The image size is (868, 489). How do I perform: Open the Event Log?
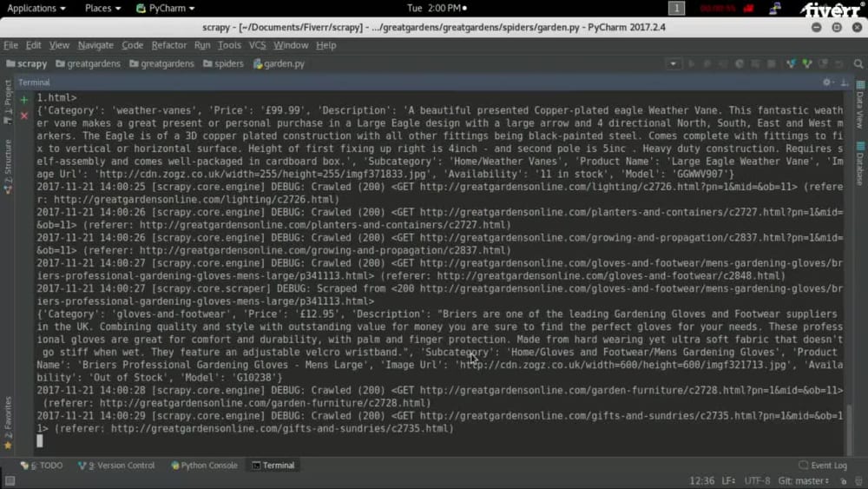pyautogui.click(x=823, y=466)
